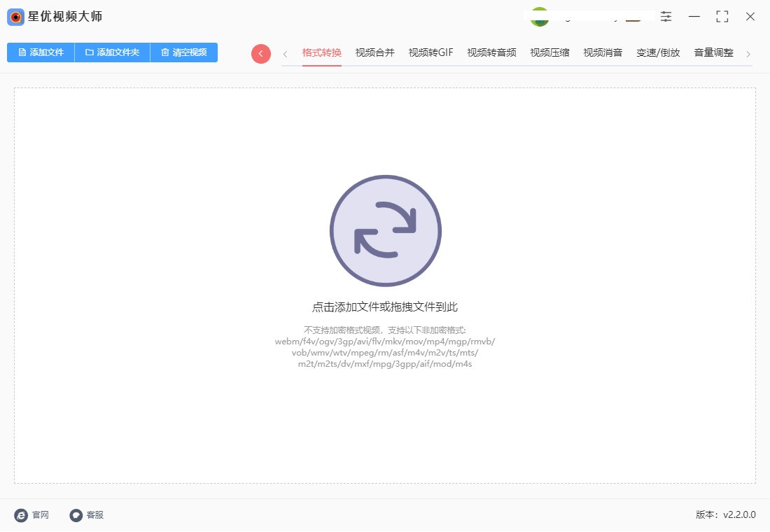Click the circular arrows upload icon
Viewport: 770px width, 532px height.
click(385, 230)
